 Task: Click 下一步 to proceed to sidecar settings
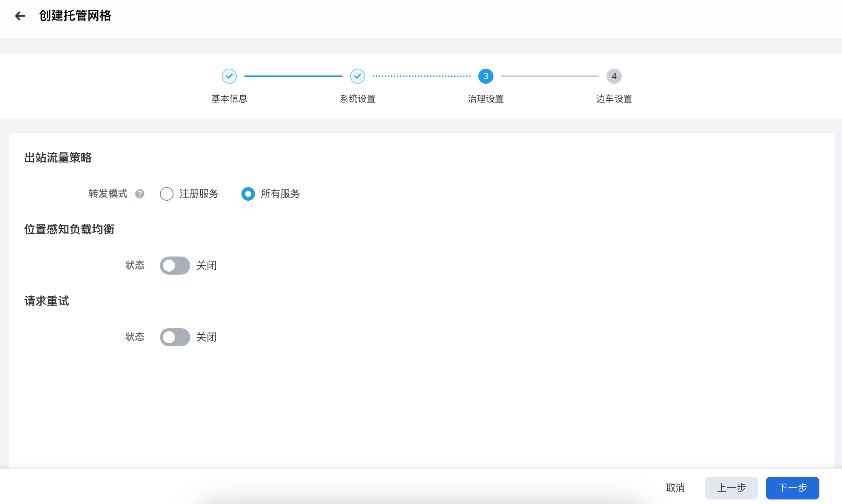point(792,488)
